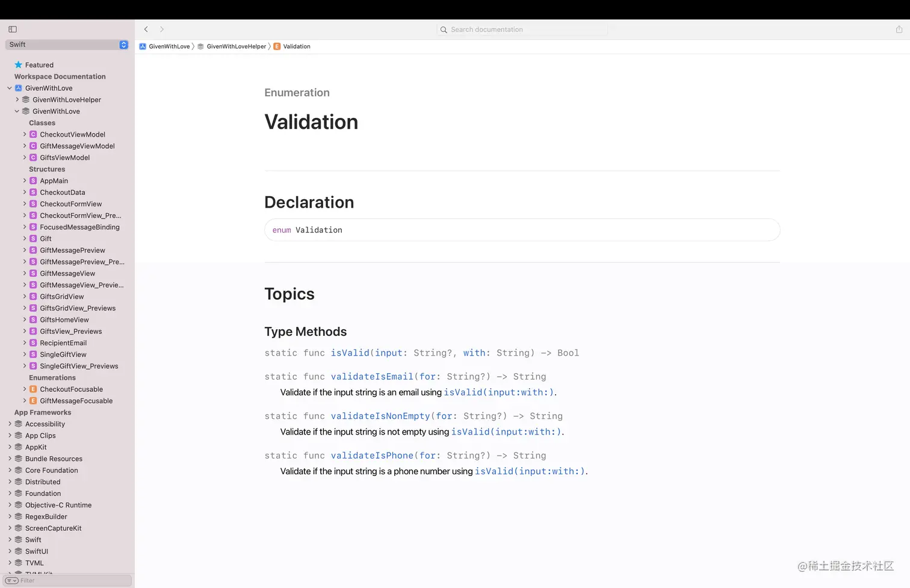Screen dimensions: 910x588
Task: Click the GiftMessageFocusable enumeration icon
Action: click(x=33, y=401)
